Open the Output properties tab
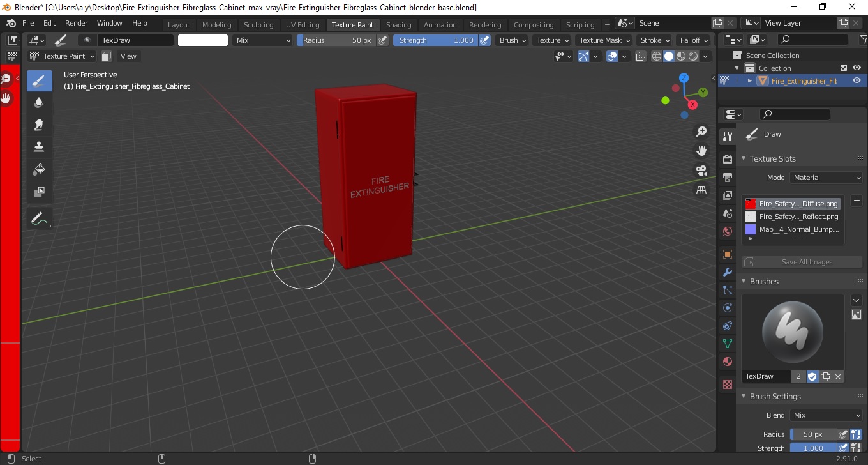 click(727, 177)
